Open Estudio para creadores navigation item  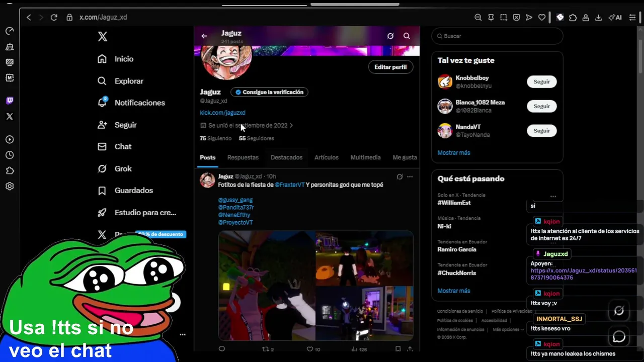(x=137, y=212)
